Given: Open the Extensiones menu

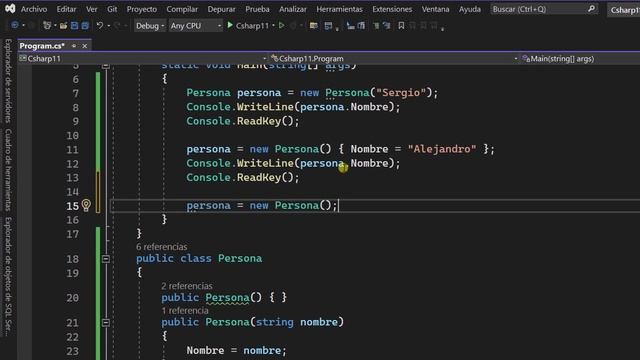Looking at the screenshot, I should [392, 9].
